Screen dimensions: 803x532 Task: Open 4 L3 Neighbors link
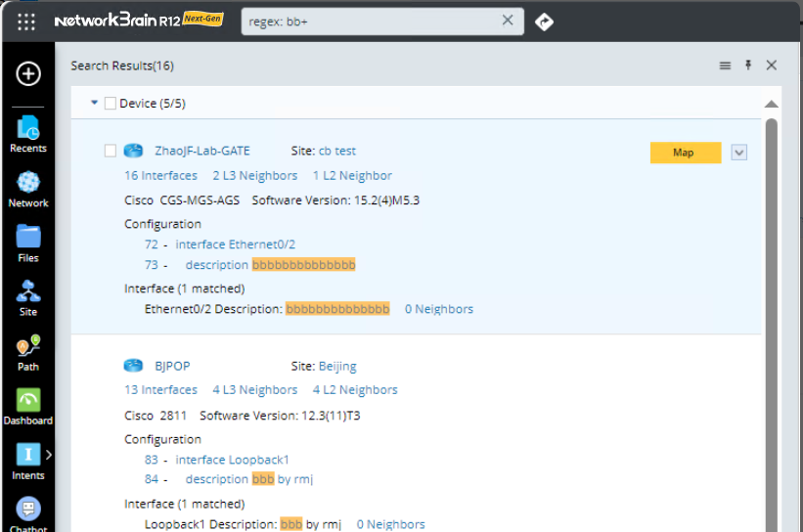[255, 389]
